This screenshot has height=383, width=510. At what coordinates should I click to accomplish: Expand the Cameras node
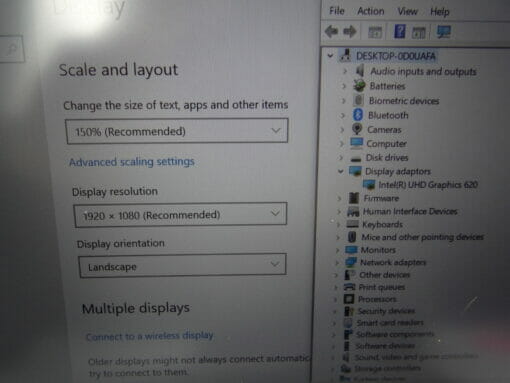pos(342,130)
